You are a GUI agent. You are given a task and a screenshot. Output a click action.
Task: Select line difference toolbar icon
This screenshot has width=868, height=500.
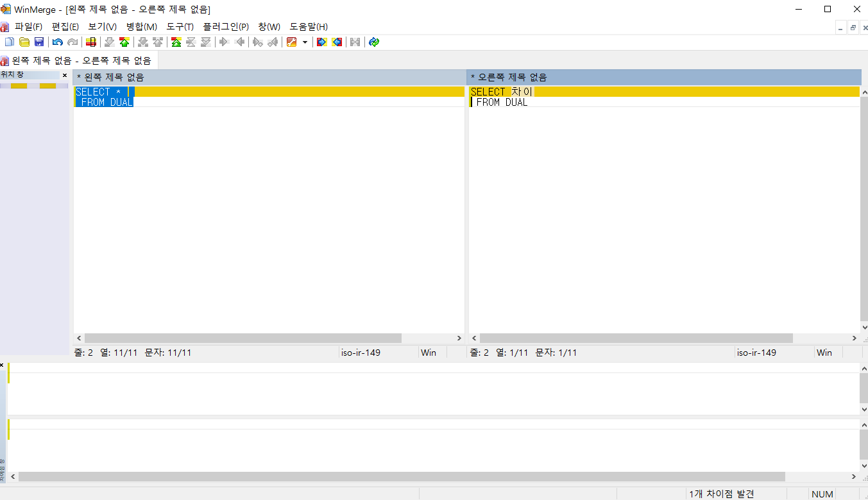pyautogui.click(x=91, y=42)
